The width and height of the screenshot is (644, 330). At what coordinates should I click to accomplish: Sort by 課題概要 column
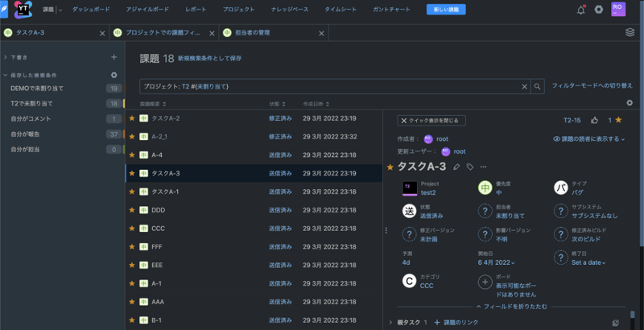tap(153, 105)
